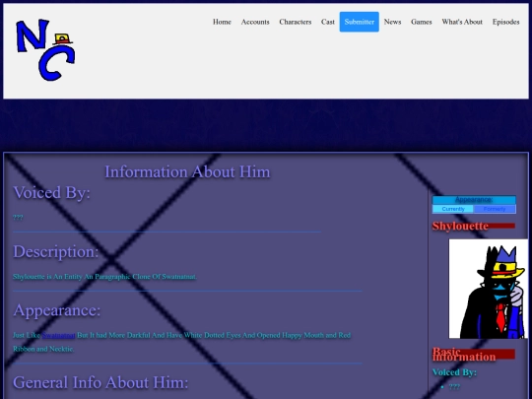Open the What's About page
Image resolution: width=532 pixels, height=399 pixels.
(462, 22)
